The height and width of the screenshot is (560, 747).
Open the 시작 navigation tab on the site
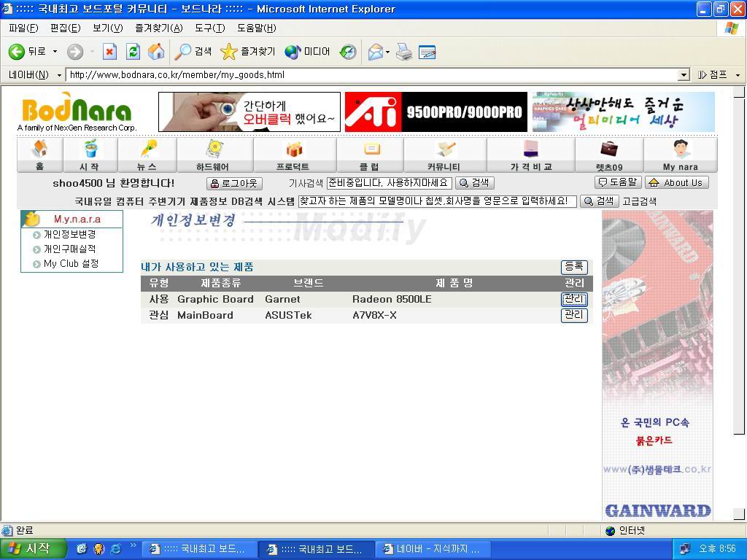coord(90,155)
